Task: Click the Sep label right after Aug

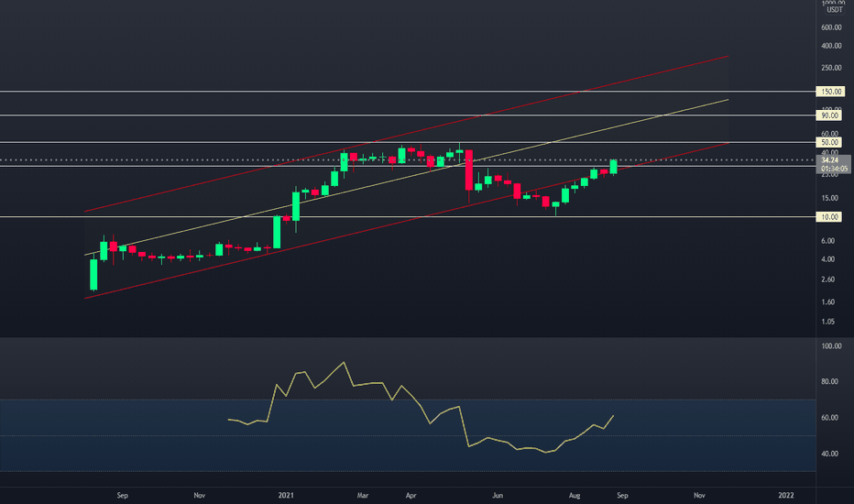Action: (622, 495)
